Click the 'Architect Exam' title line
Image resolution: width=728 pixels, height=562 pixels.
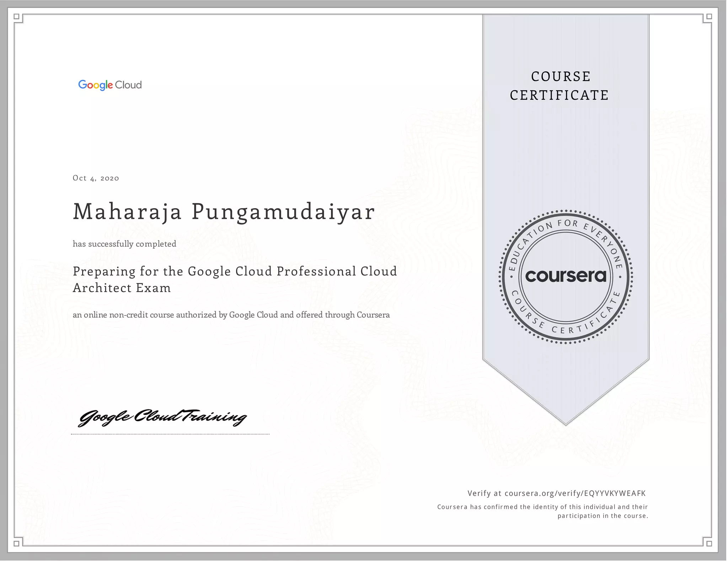point(122,288)
